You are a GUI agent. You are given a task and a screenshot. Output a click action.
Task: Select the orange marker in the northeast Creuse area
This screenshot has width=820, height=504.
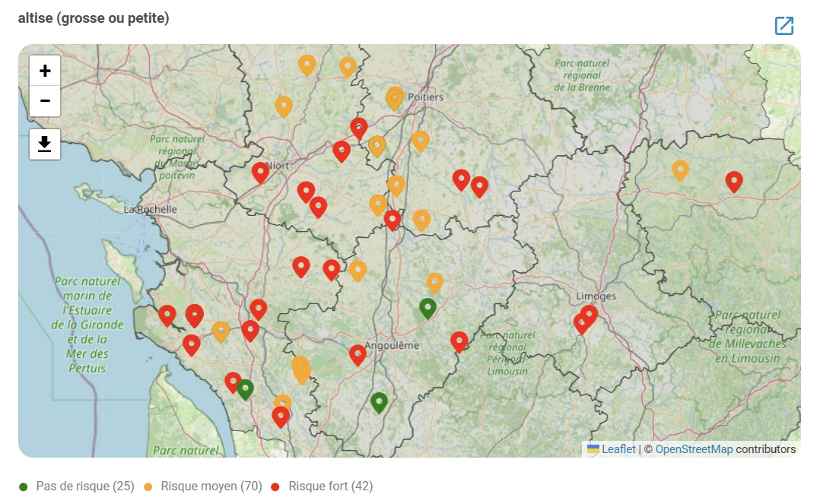pyautogui.click(x=680, y=170)
